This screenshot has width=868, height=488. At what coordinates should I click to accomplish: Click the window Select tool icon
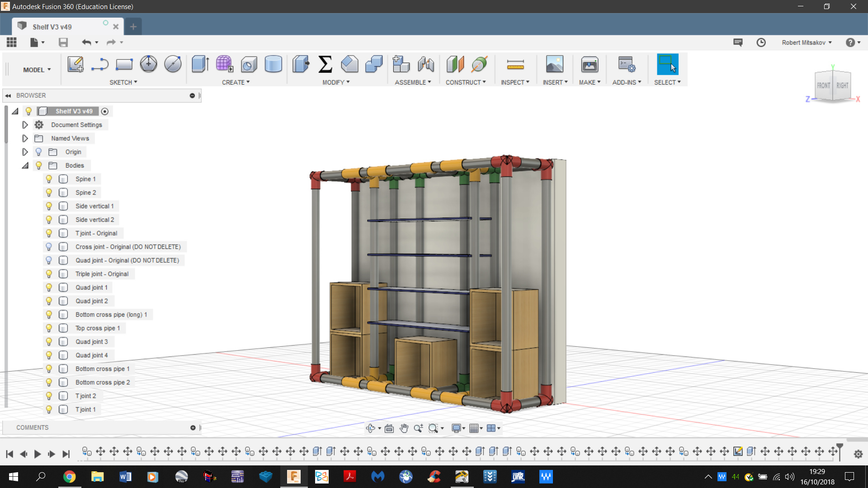(667, 64)
